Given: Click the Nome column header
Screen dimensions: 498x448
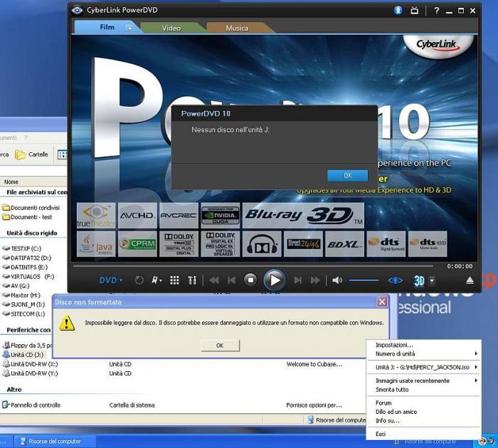Looking at the screenshot, I should [33, 182].
